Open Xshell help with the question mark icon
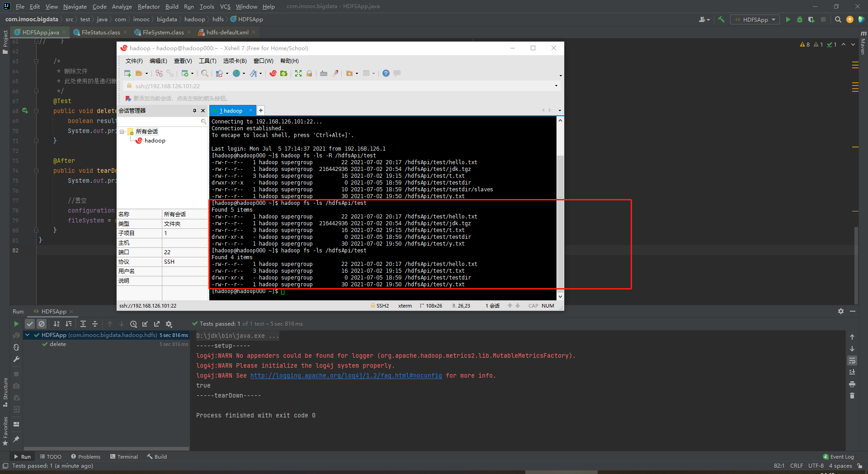This screenshot has height=474, width=868. coord(386,73)
